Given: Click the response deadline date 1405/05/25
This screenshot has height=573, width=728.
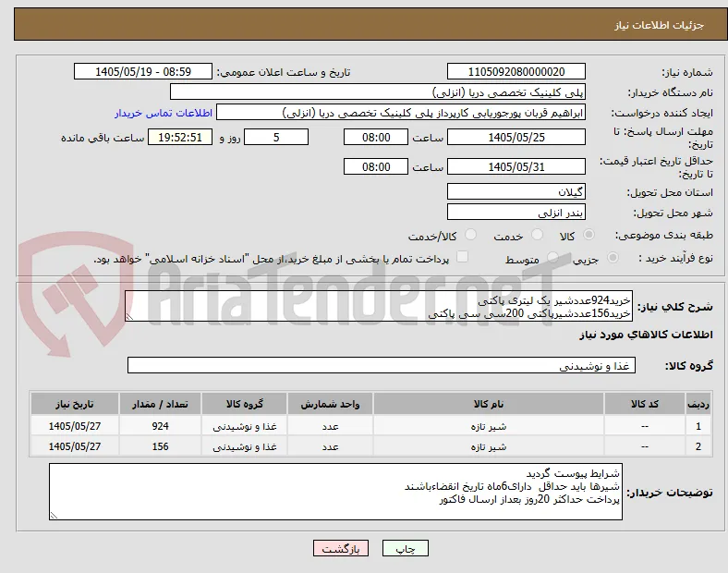Looking at the screenshot, I should [x=516, y=137].
